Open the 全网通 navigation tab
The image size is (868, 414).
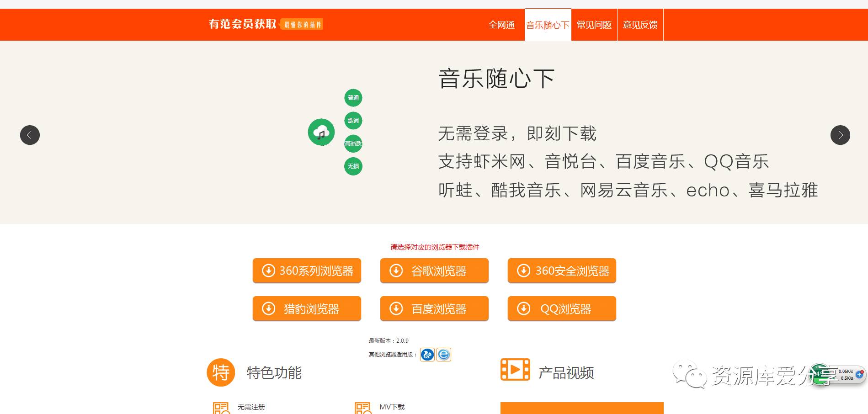click(501, 25)
